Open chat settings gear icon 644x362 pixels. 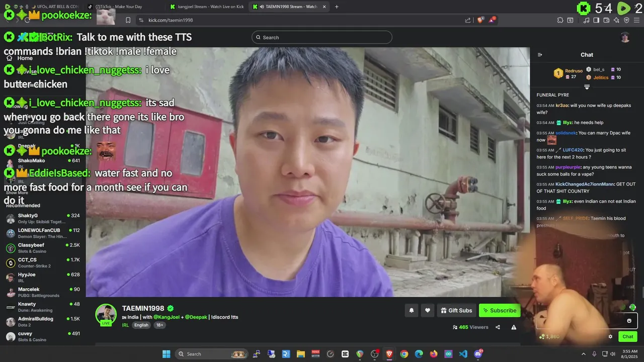(610, 337)
